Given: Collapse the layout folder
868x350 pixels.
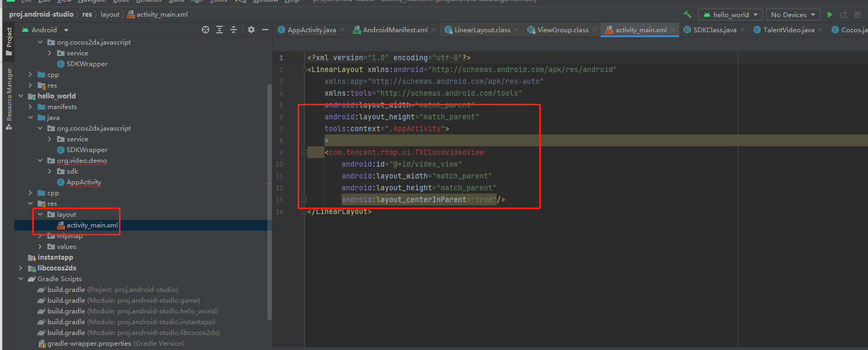Looking at the screenshot, I should coord(40,215).
